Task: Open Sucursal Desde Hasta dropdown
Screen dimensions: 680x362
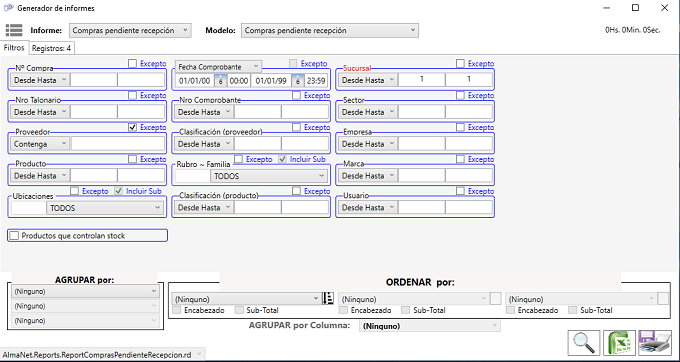Action: click(368, 80)
